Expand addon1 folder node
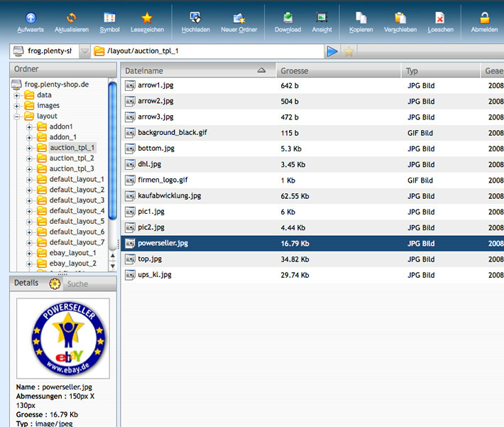 [29, 127]
